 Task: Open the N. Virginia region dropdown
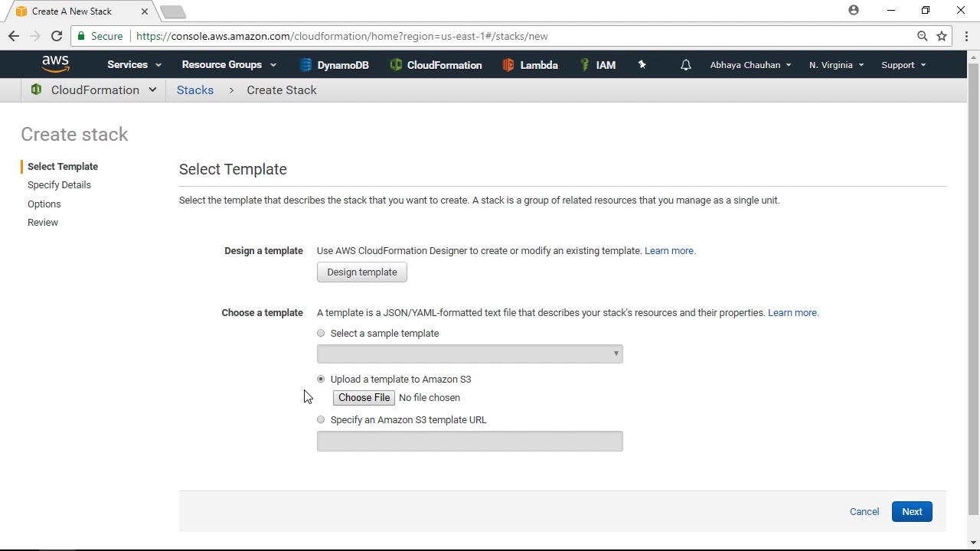pyautogui.click(x=836, y=65)
